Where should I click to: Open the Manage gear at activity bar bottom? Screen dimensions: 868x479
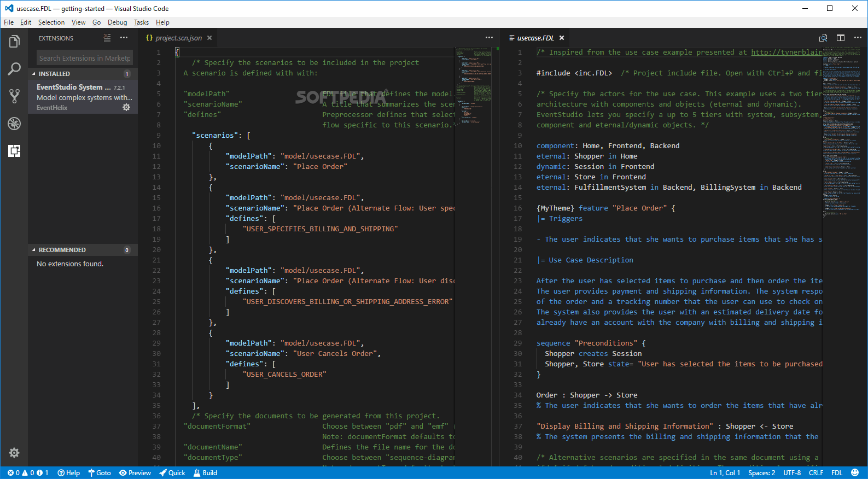click(x=14, y=453)
